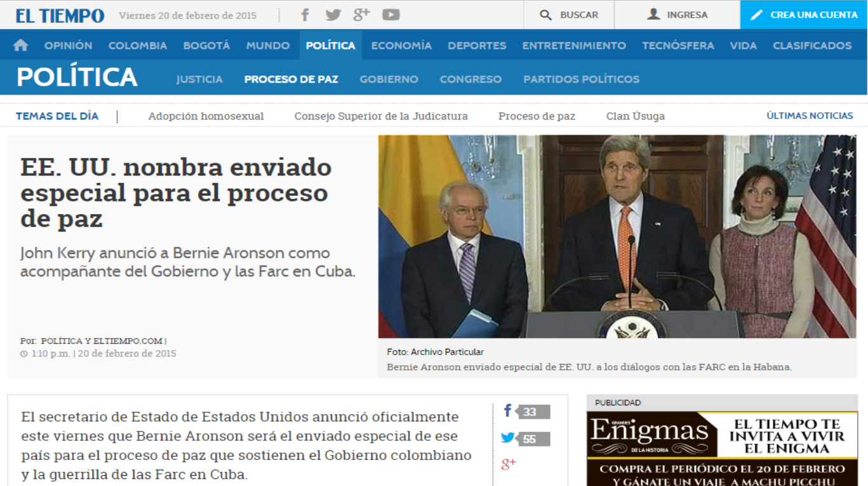The height and width of the screenshot is (486, 868).
Task: Open the Google Plus icon in the header
Action: [361, 14]
